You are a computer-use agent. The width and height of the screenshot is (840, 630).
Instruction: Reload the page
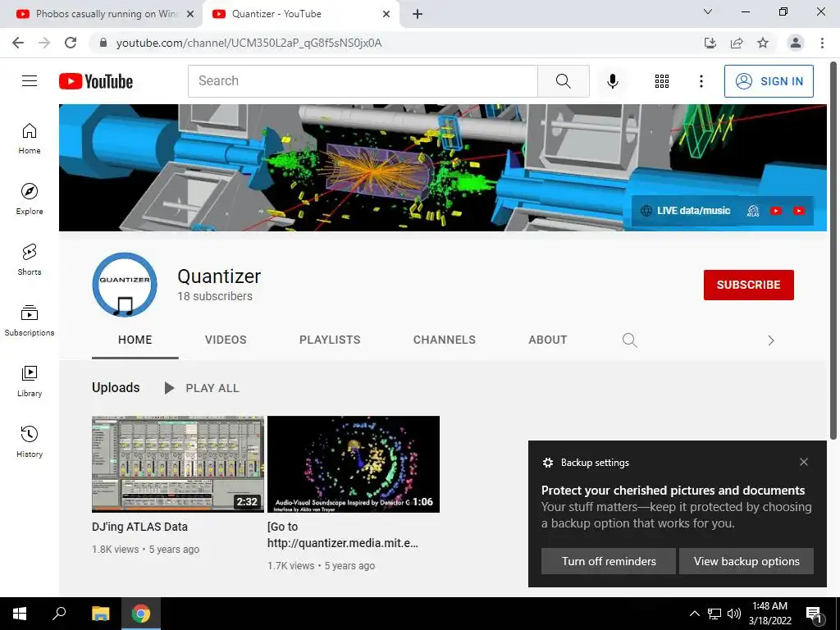point(71,43)
